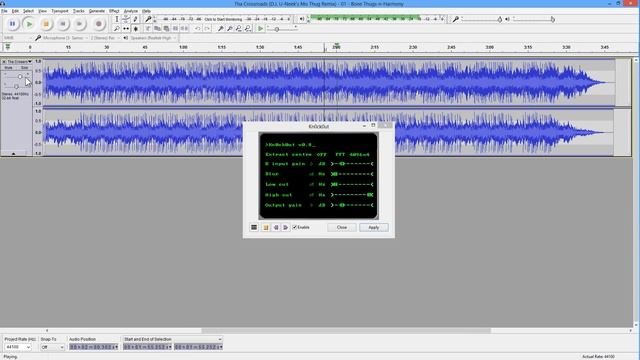Click the Zoom In magnifier icon

click(220, 29)
